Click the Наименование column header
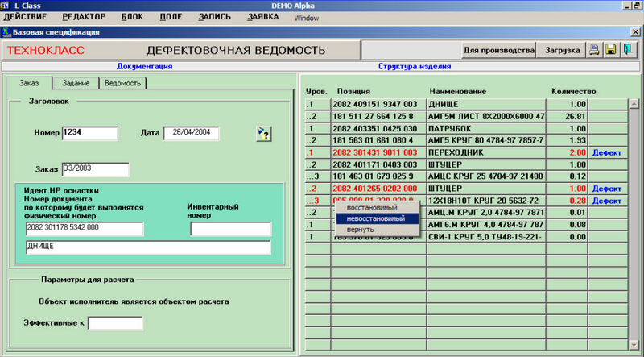 coord(458,91)
